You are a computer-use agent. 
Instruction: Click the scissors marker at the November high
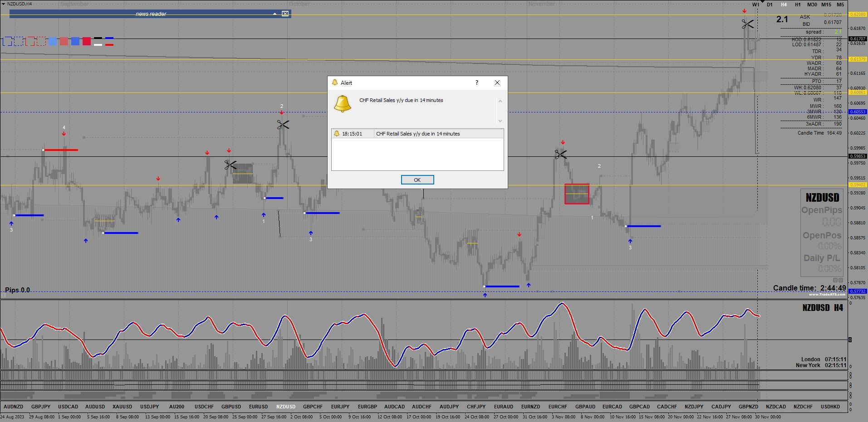pyautogui.click(x=748, y=23)
